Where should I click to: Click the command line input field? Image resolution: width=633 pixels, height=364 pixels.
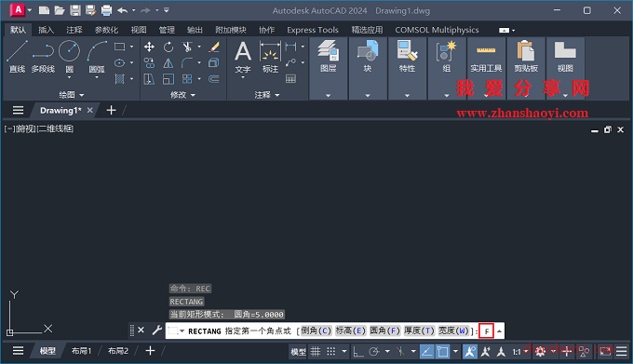tap(487, 331)
